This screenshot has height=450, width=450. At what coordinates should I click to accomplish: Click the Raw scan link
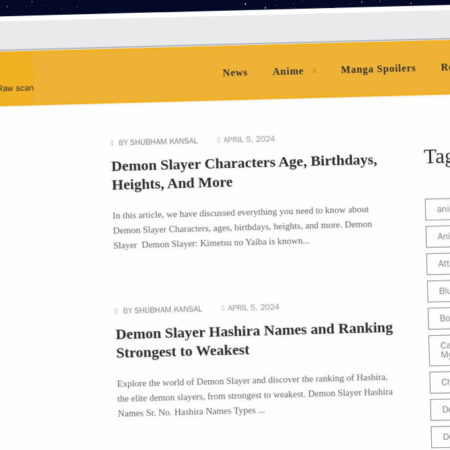tap(16, 88)
